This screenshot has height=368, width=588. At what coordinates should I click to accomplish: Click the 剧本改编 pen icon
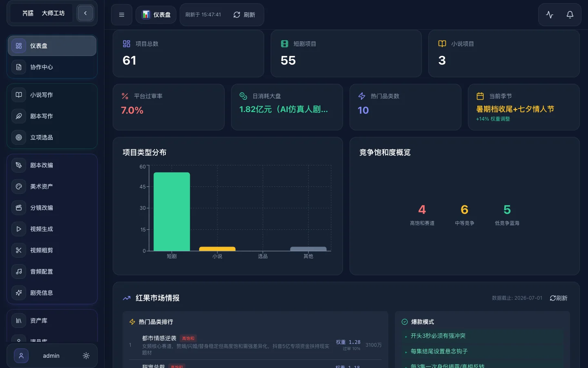pos(19,165)
